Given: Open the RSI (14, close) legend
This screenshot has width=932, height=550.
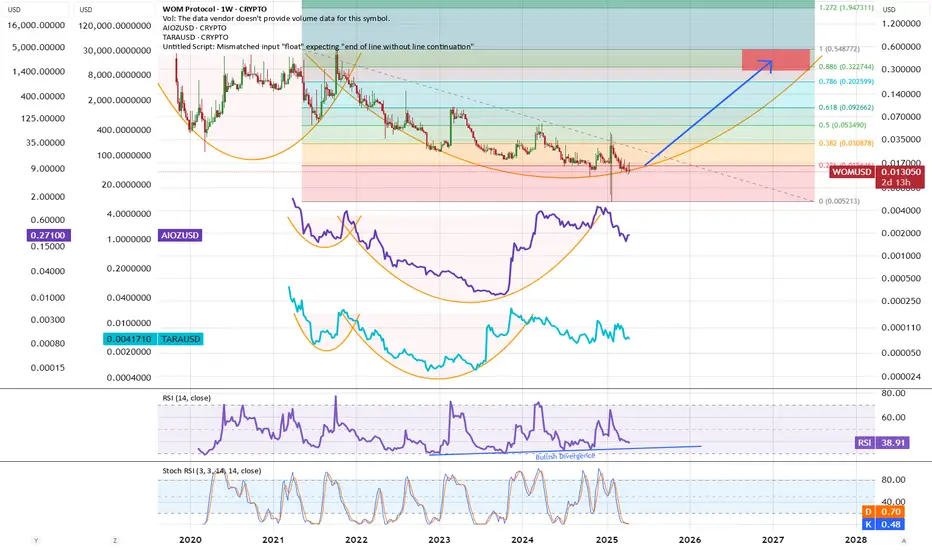Looking at the screenshot, I should 187,398.
